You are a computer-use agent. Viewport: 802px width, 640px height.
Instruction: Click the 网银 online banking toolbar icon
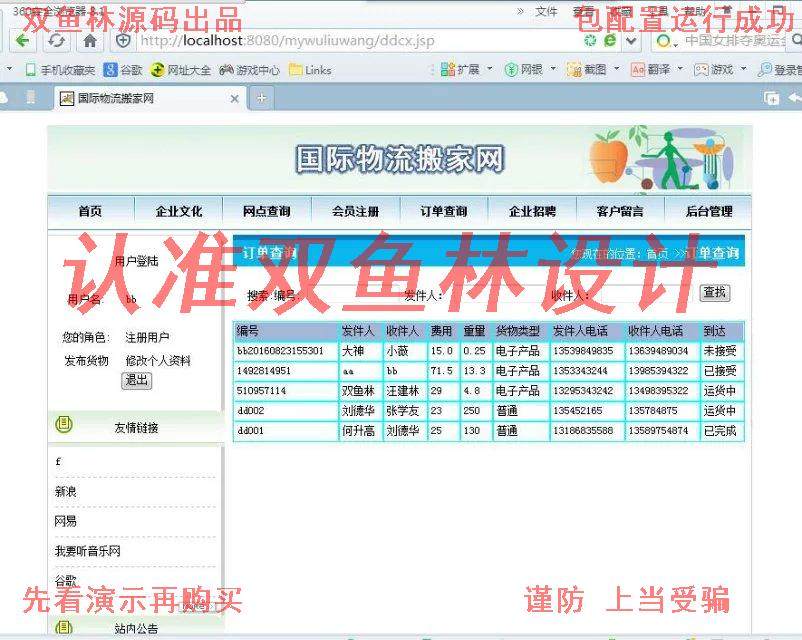[522, 72]
